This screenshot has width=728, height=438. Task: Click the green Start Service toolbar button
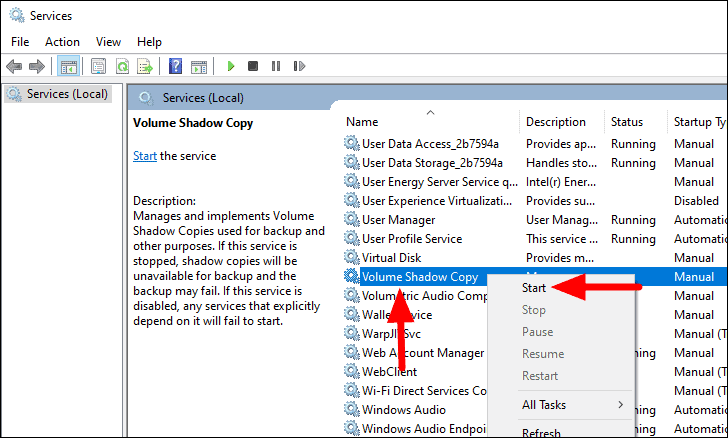click(x=231, y=66)
